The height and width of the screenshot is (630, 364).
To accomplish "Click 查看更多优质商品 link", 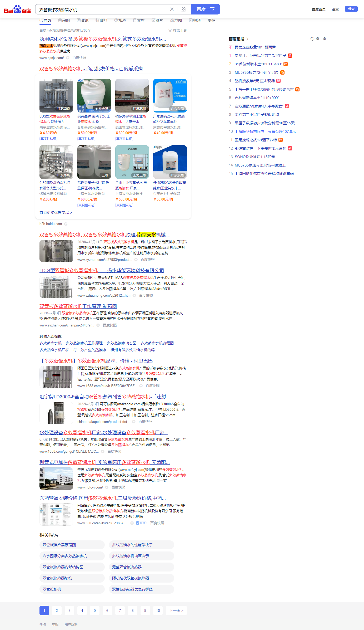I will 56,213.
